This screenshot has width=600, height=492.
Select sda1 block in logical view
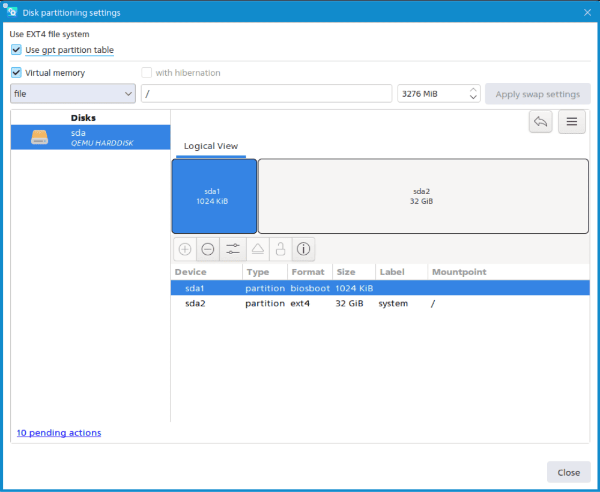click(214, 196)
